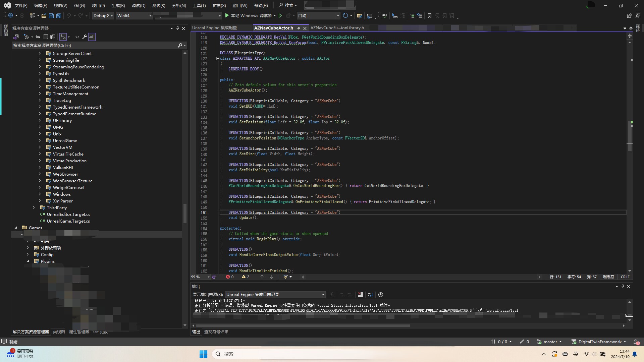This screenshot has width=644, height=362.
Task: Expand the ThirdParty tree node
Action: point(34,207)
